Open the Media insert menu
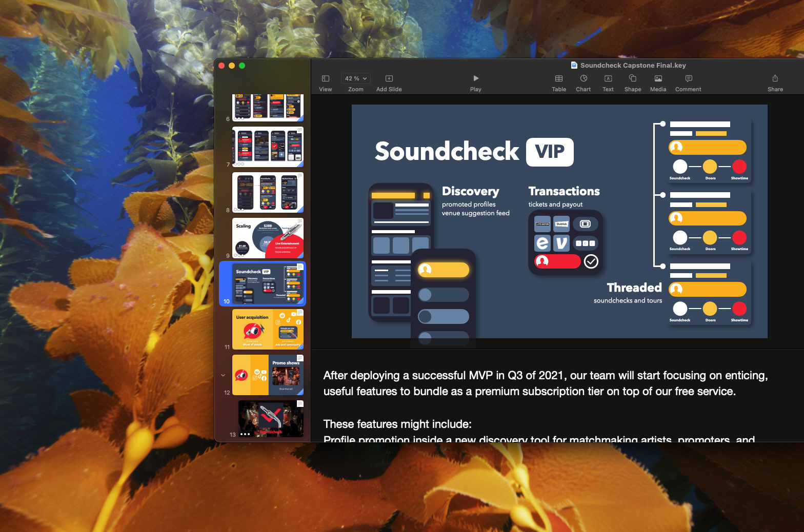804x532 pixels. (x=658, y=78)
